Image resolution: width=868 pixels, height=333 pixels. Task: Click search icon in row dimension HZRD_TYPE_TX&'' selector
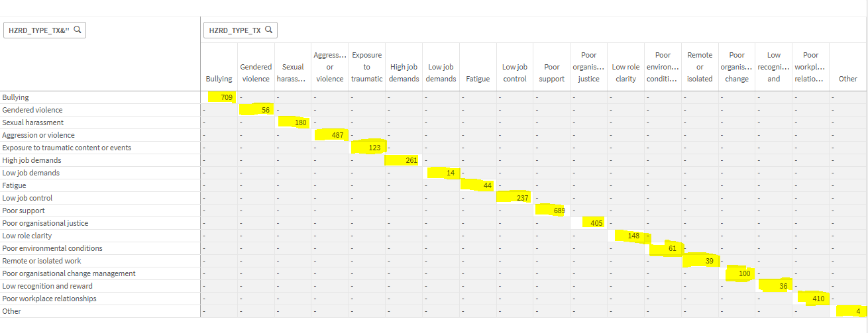78,30
